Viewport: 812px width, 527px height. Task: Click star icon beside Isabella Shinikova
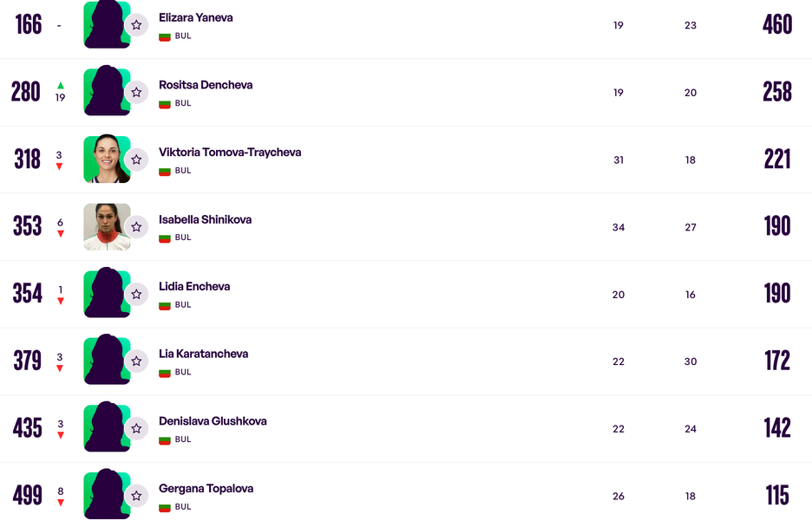[136, 226]
